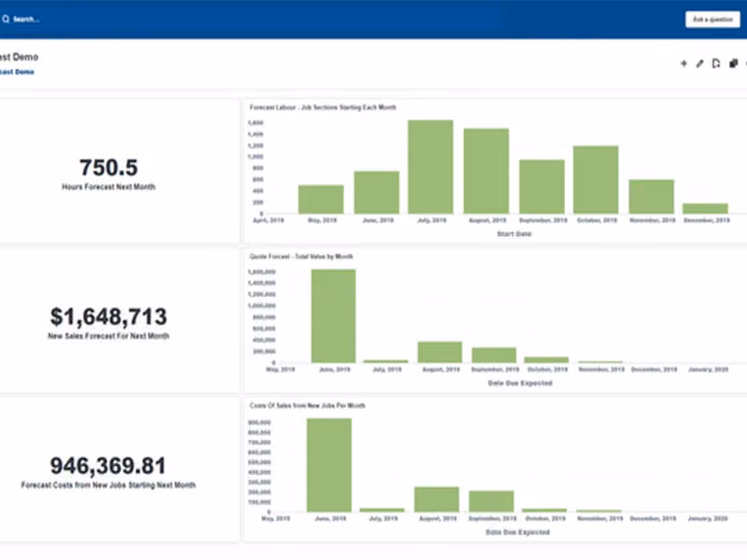747x560 pixels.
Task: Click the August 2019 bar in Forecast Labour chart
Action: 486,171
